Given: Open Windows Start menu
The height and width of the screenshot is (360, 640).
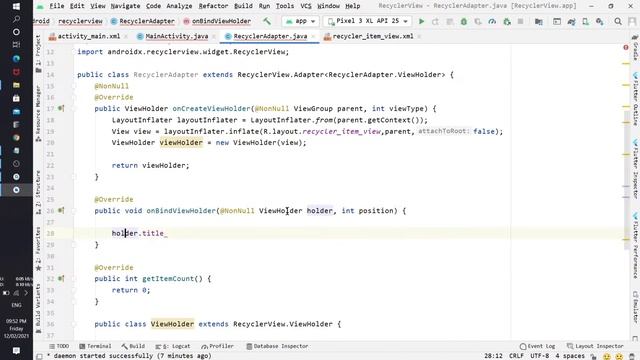Looking at the screenshot, I should (x=16, y=6).
